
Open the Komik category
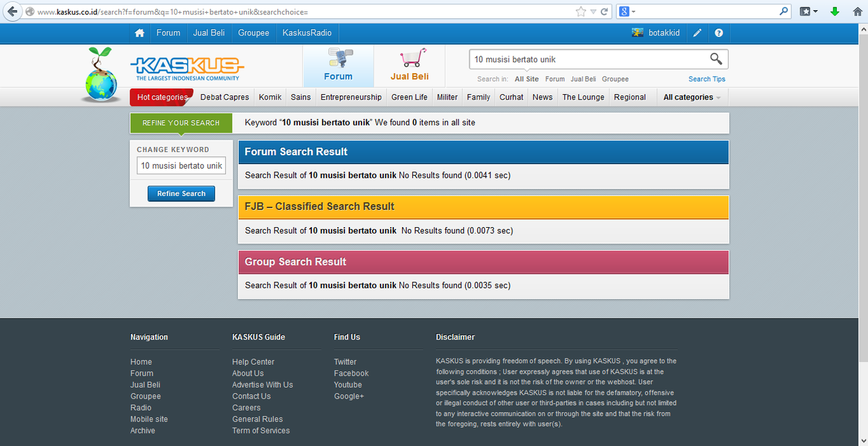pos(270,98)
